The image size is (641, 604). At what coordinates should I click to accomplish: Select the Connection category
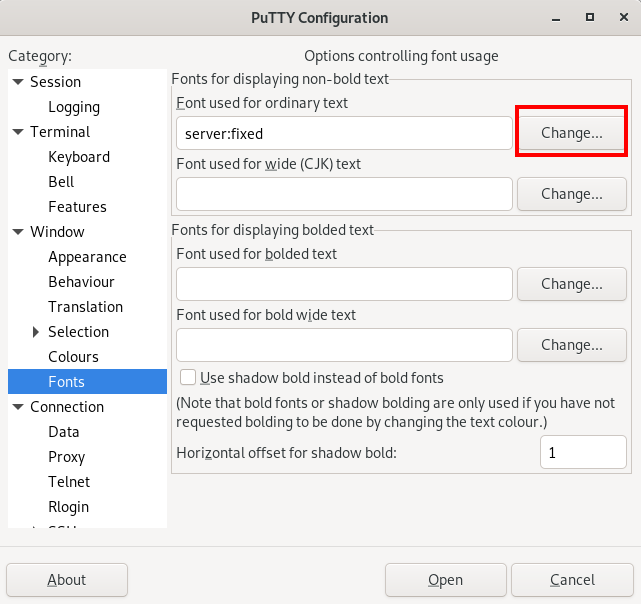pyautogui.click(x=67, y=407)
